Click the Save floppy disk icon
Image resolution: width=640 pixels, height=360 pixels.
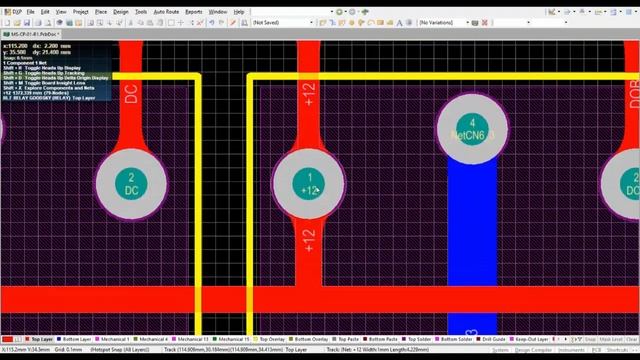[27, 23]
